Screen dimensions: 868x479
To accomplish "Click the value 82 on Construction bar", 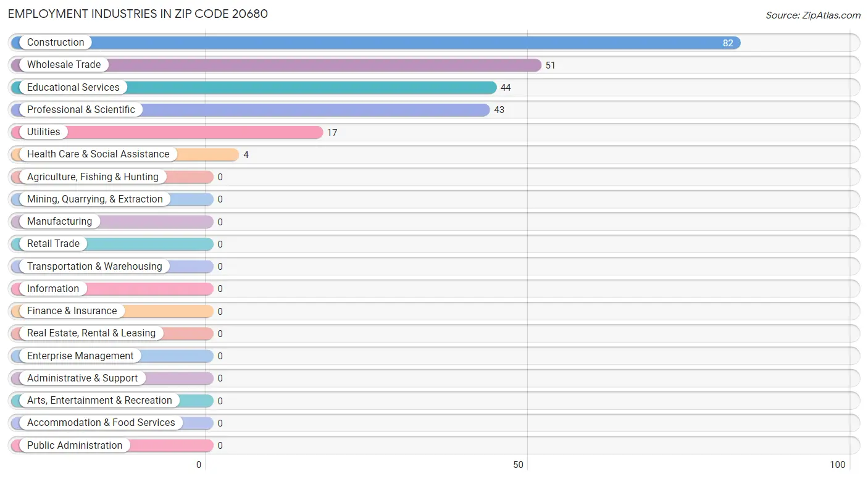I will coord(728,43).
